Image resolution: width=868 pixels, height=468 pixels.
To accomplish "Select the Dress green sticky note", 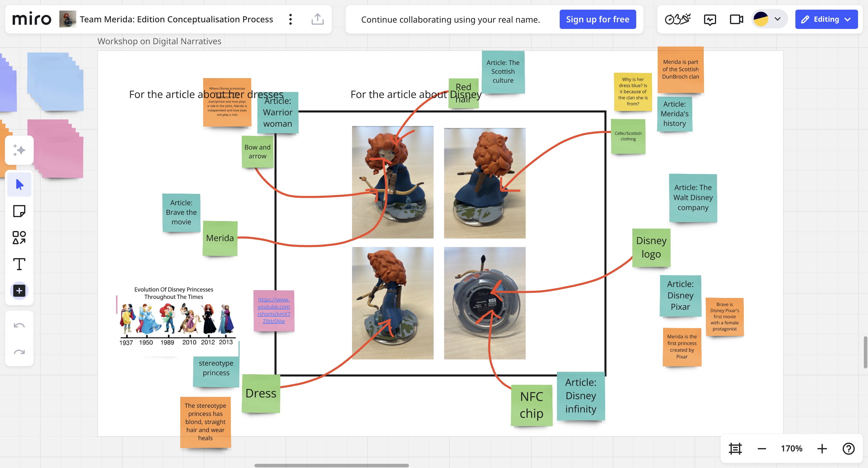I will click(x=261, y=394).
